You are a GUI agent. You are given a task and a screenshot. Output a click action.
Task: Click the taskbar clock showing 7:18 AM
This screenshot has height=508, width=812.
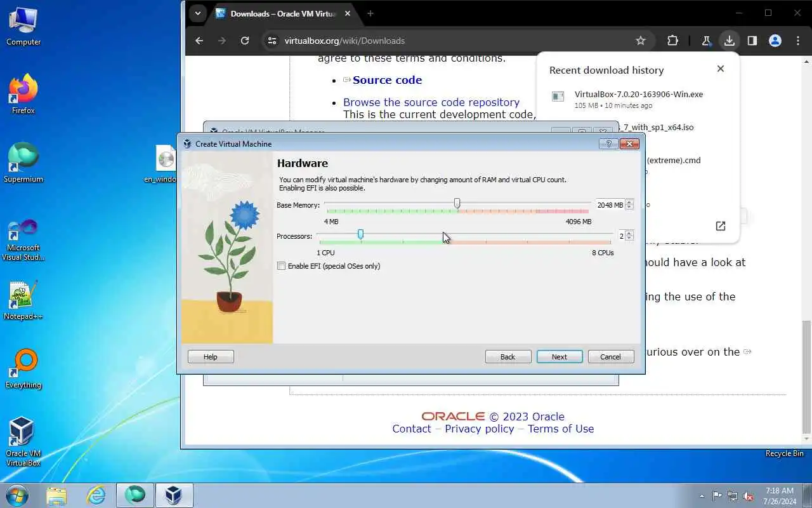coord(780,496)
